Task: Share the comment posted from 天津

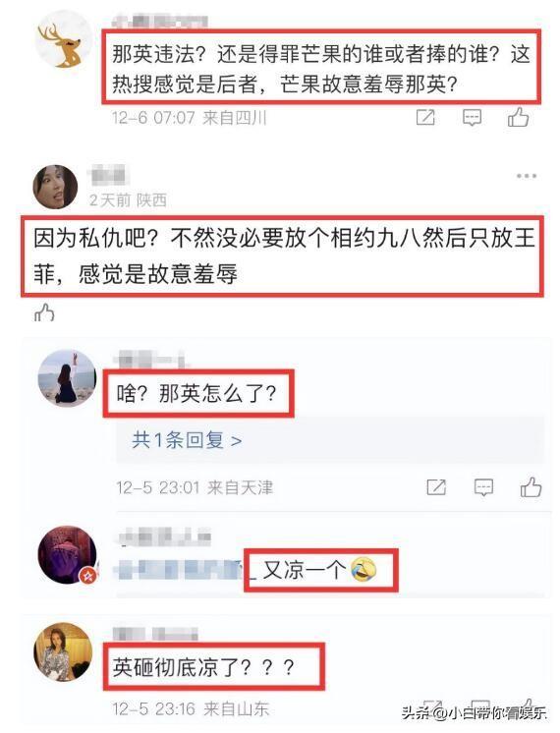Action: [436, 487]
